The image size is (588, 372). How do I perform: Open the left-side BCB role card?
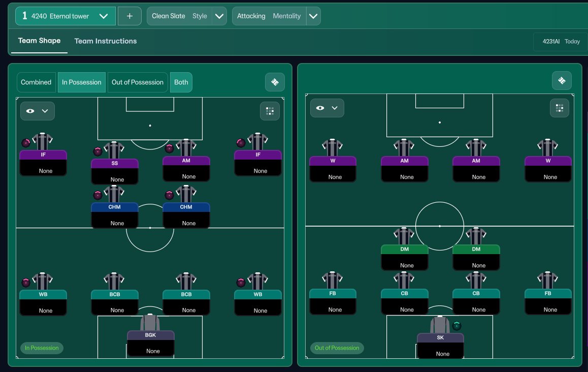pyautogui.click(x=114, y=302)
